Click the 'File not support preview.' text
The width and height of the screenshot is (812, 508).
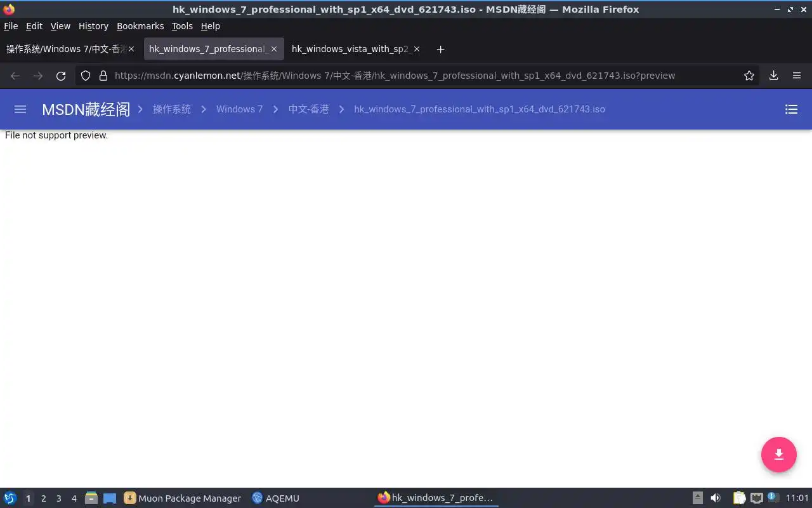click(x=56, y=135)
